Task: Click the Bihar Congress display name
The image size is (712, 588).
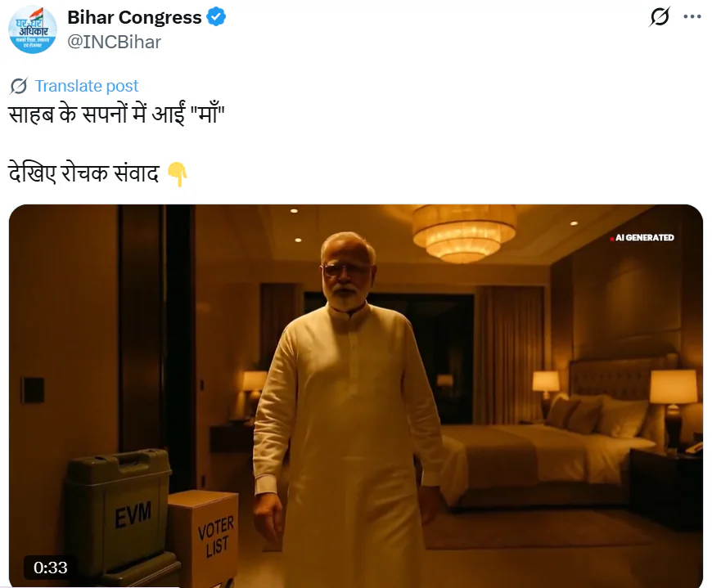Action: (134, 17)
